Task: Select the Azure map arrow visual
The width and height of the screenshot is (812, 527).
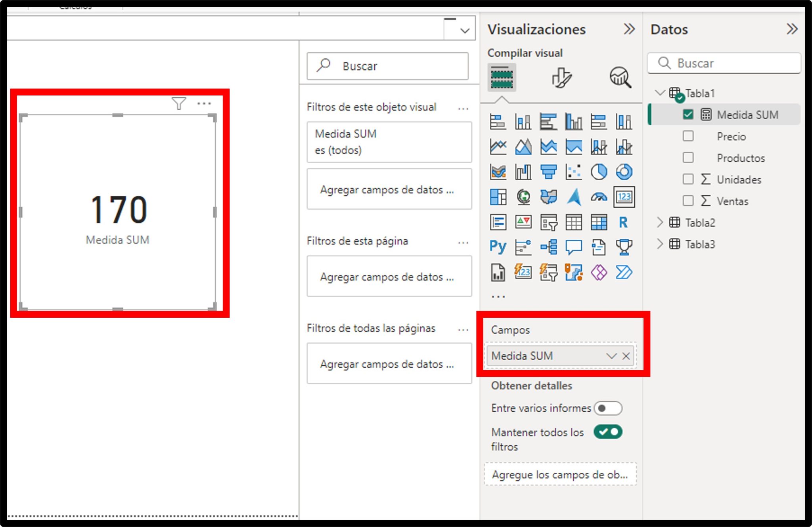Action: 574,197
